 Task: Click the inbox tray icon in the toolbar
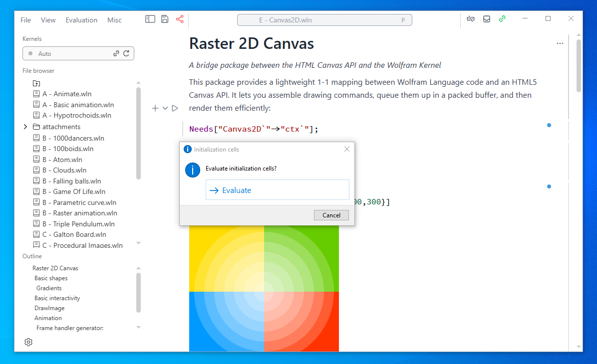[x=486, y=18]
